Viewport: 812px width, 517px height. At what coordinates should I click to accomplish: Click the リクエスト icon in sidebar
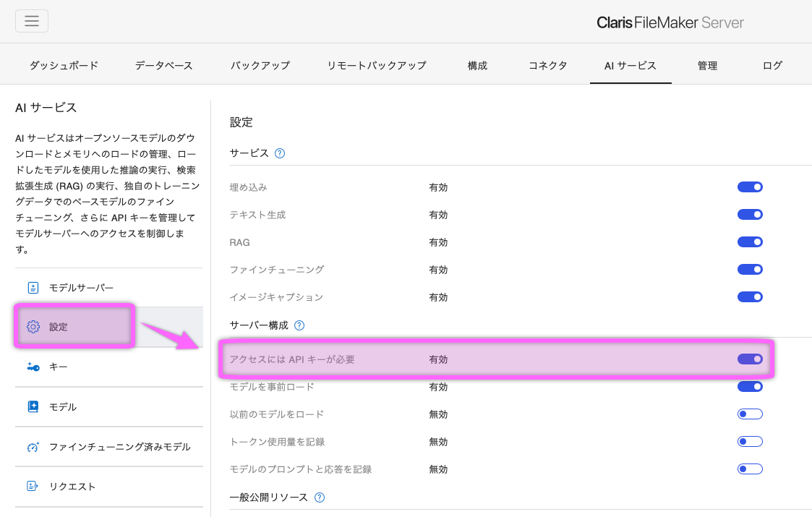(x=32, y=486)
